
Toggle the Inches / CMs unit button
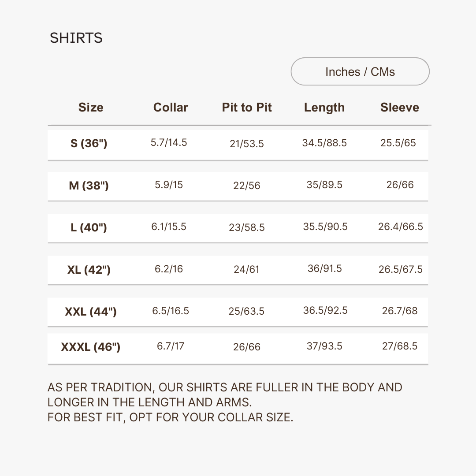click(360, 71)
